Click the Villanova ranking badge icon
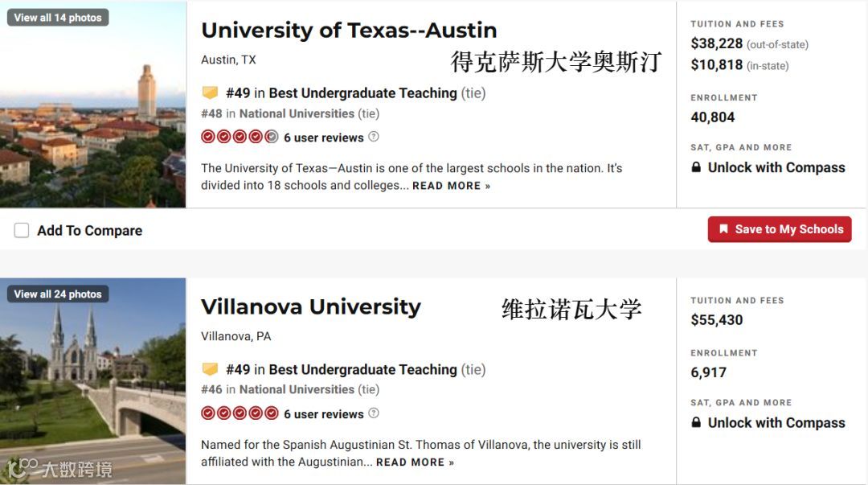868x485 pixels. [210, 369]
